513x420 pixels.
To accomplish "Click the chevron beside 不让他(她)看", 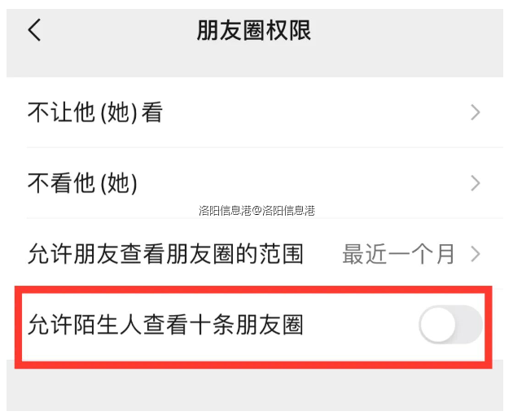I will [x=476, y=113].
